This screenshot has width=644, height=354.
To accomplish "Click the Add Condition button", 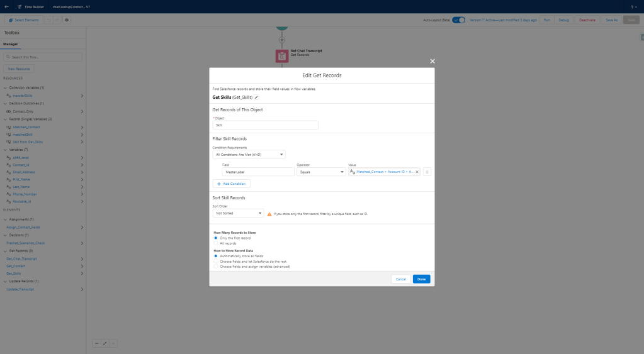I will (x=232, y=184).
